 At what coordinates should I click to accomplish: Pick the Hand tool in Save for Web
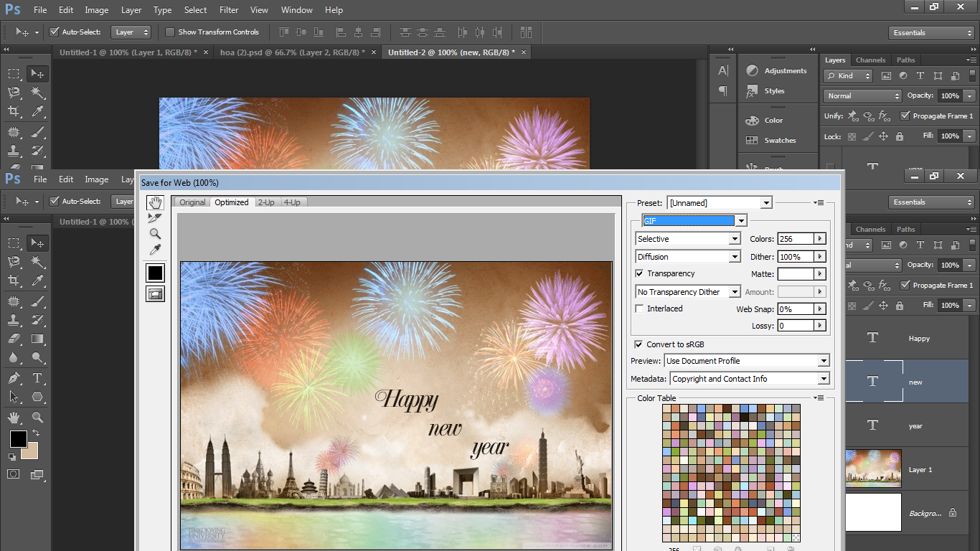[x=155, y=202]
